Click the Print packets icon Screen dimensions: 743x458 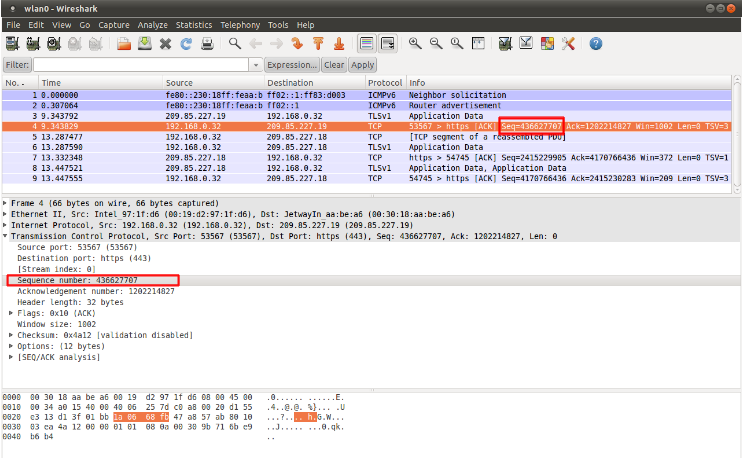[207, 44]
